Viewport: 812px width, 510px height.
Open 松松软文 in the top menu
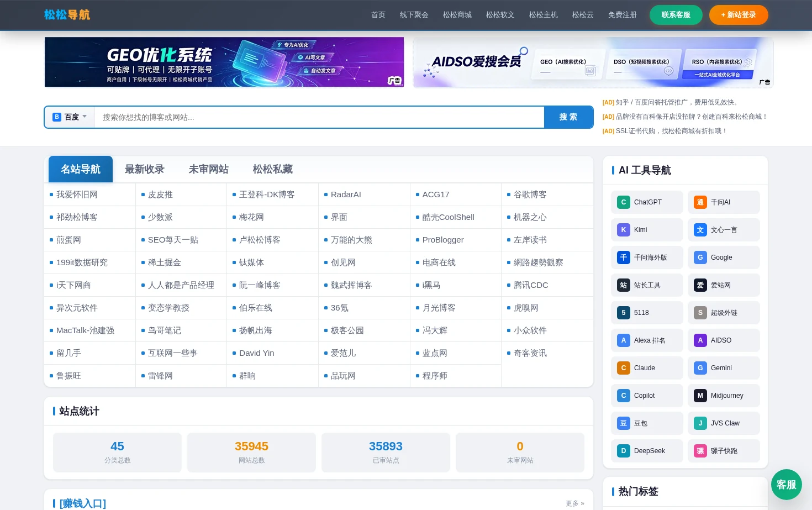(x=500, y=15)
